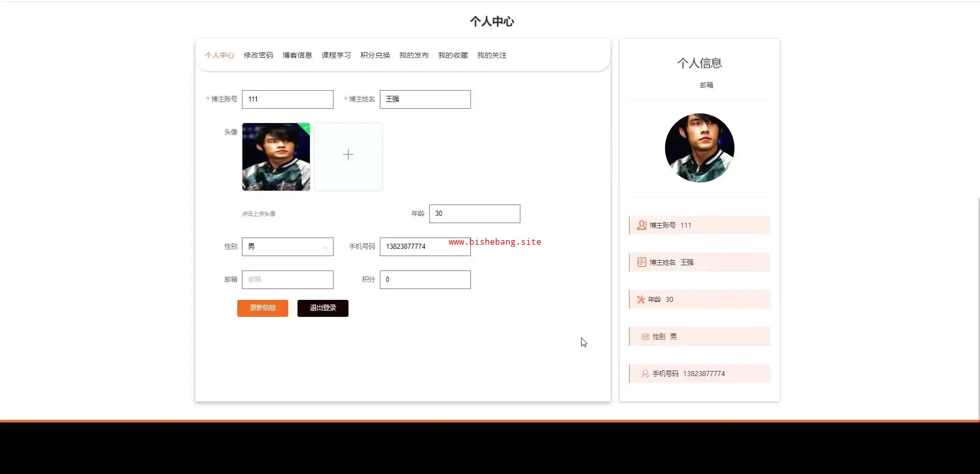Show the 我的收藏 tab
This screenshot has width=980, height=474.
tap(453, 55)
